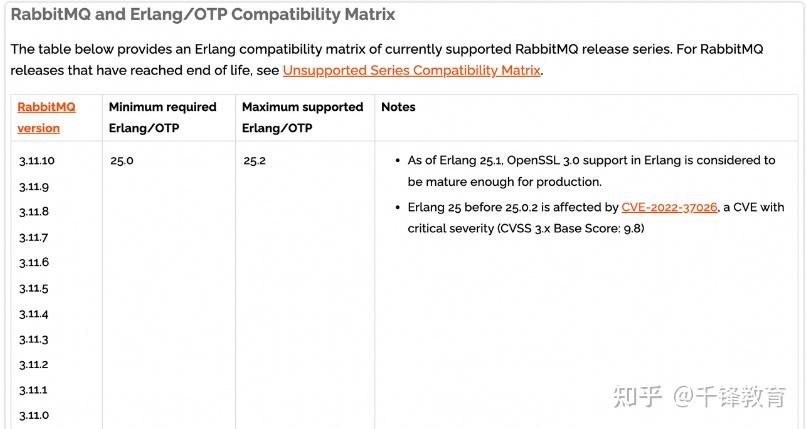Select version 3.11.2 in the table
The width and height of the screenshot is (806, 429).
pyautogui.click(x=34, y=365)
